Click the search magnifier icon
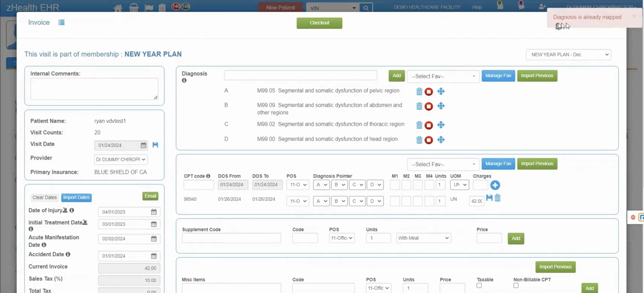644x293 pixels. point(366,8)
